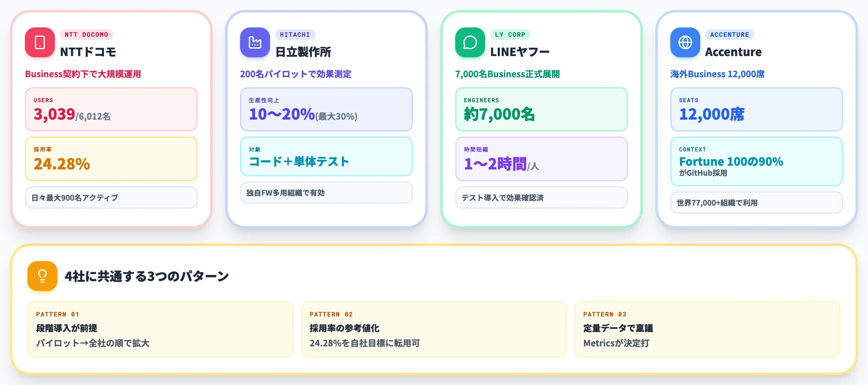Click the Accenture company heading

click(x=733, y=52)
